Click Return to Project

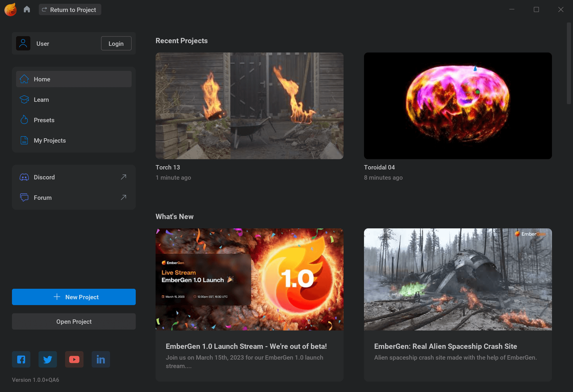click(70, 9)
